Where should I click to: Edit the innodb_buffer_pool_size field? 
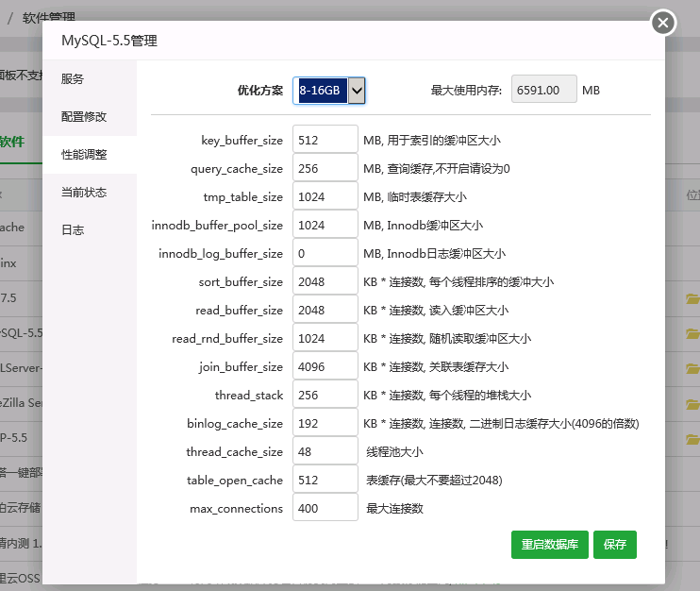point(325,225)
